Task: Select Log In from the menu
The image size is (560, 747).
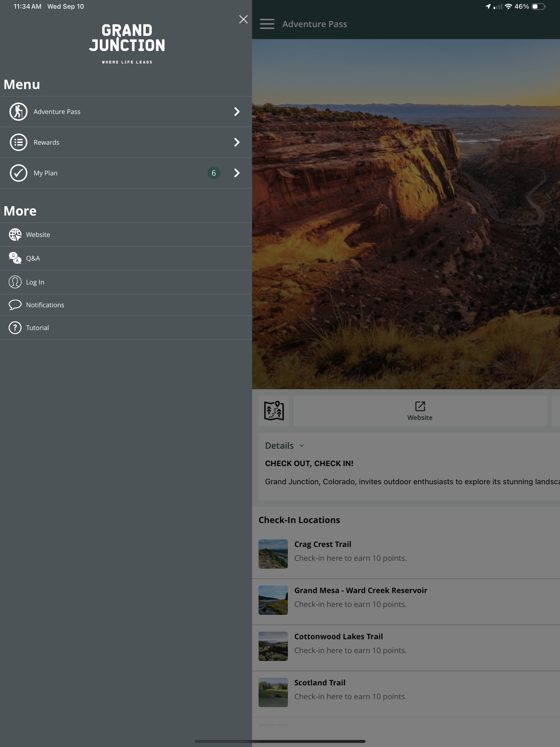Action: point(126,282)
